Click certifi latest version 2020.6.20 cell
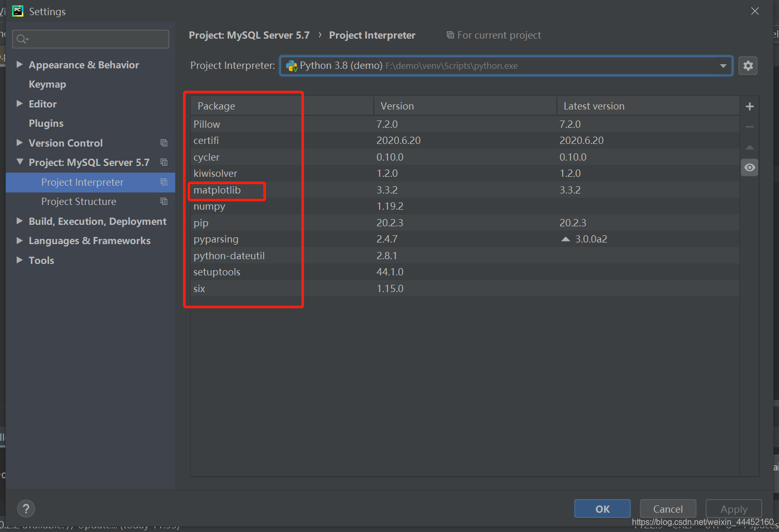This screenshot has width=779, height=532. tap(581, 140)
